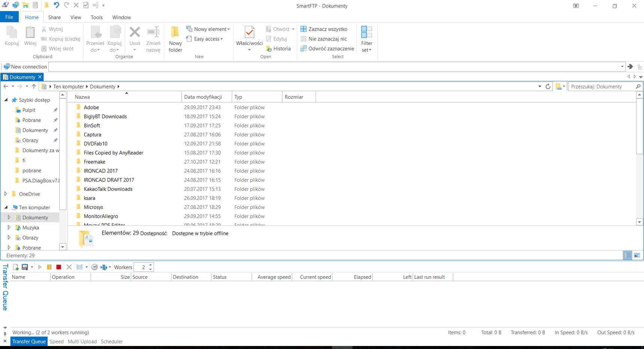The width and height of the screenshot is (644, 349).
Task: Select the MonitorAllegro folder
Action: [101, 216]
